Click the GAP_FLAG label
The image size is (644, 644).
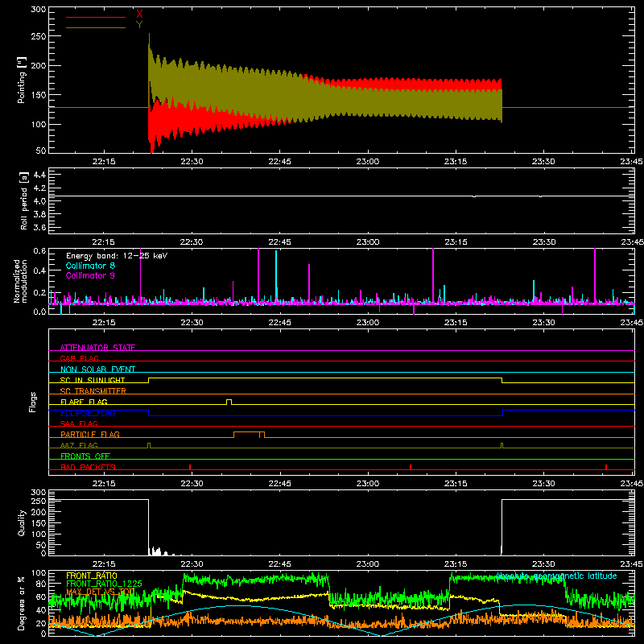(79, 358)
